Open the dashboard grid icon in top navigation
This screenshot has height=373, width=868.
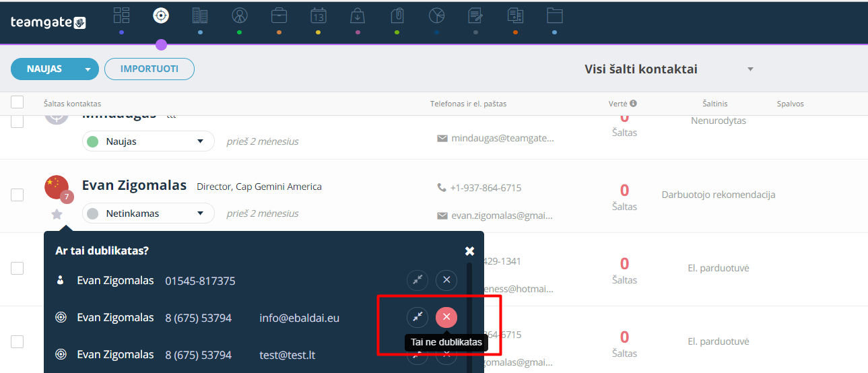coord(121,15)
